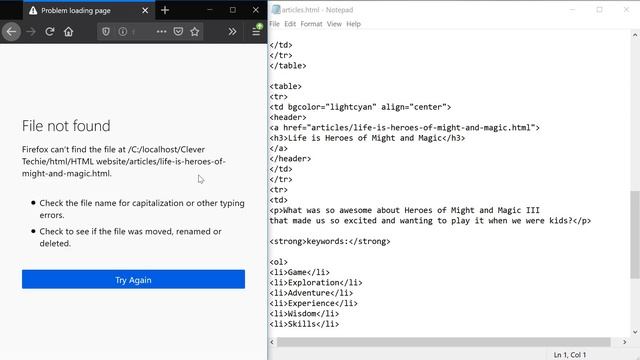Screen dimensions: 640x360
Task: Click the File not found heading
Action: (66, 126)
